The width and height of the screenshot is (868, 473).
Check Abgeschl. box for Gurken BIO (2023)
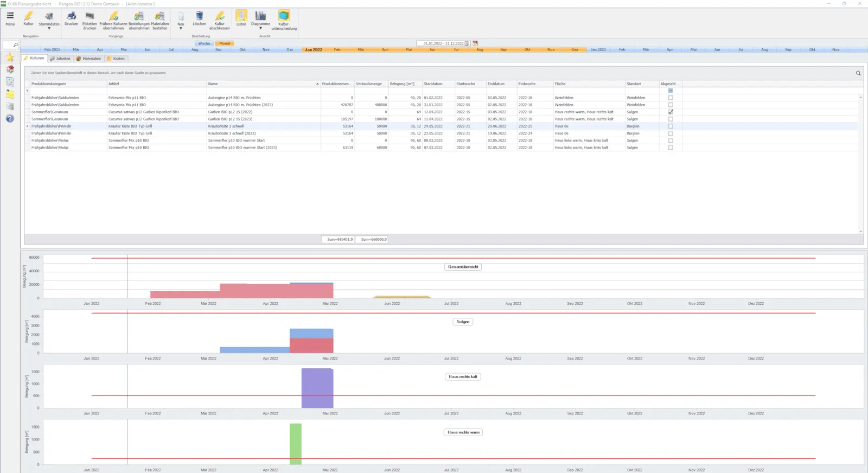671,119
